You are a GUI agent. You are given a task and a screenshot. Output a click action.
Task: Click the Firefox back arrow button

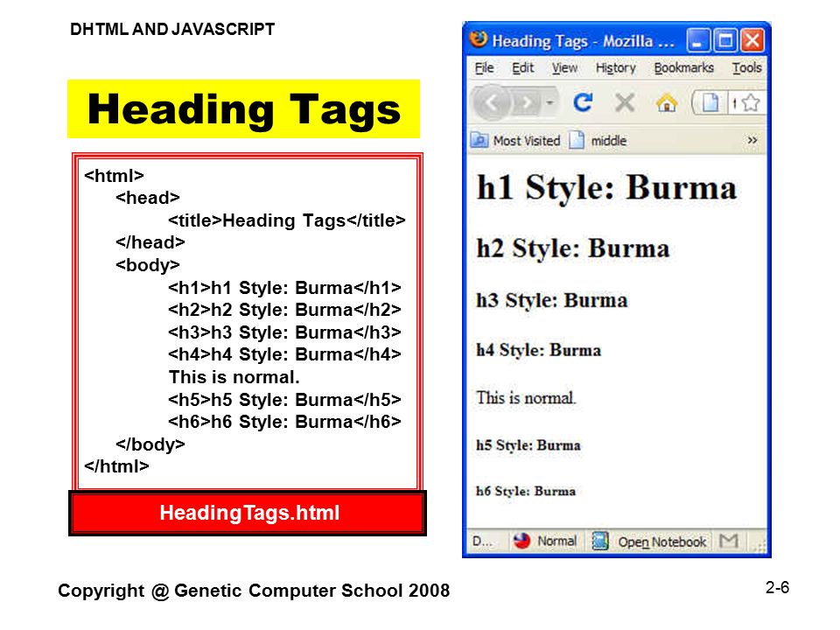pyautogui.click(x=491, y=102)
